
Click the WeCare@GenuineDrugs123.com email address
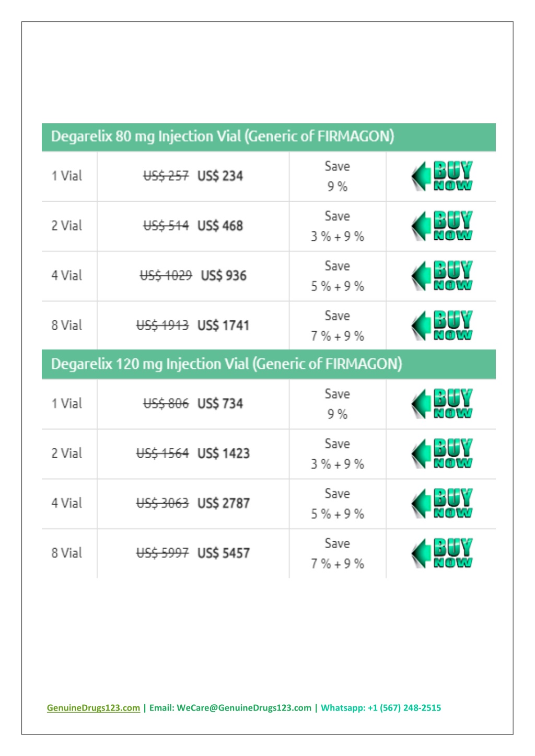click(x=244, y=708)
